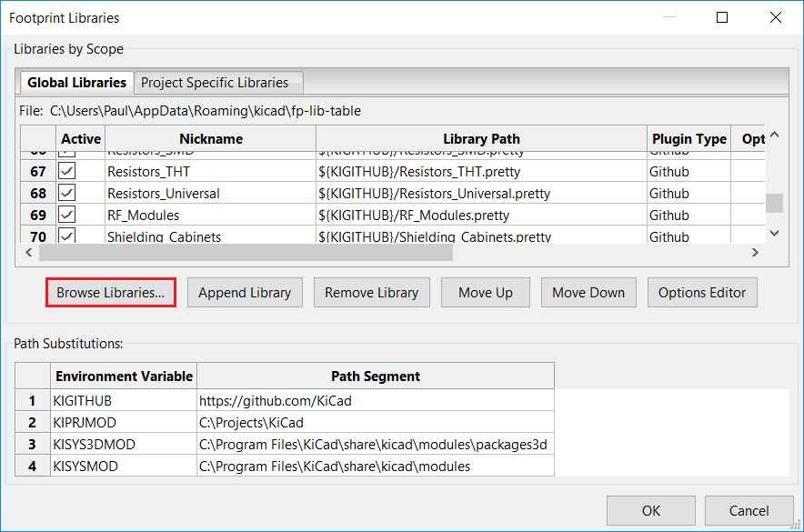Click the horizontal scrollbar left arrow
The width and height of the screenshot is (804, 532).
point(28,252)
